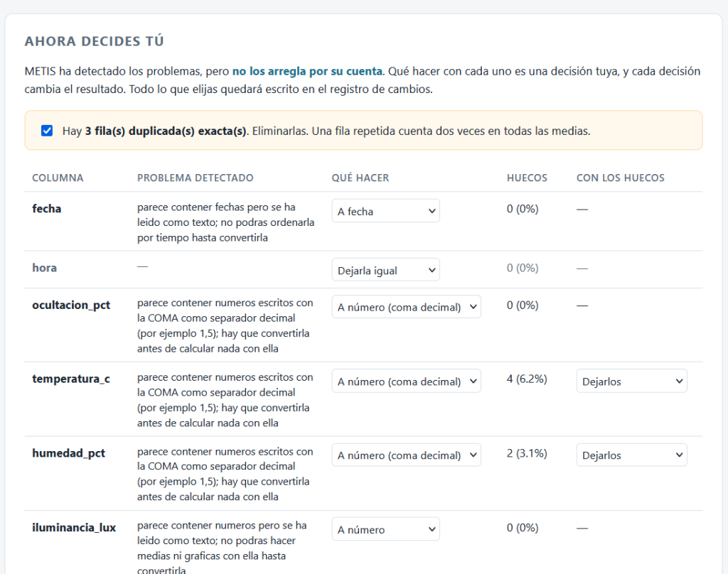Viewport: 728px width, 574px height.
Task: Select the fecha column name cell
Action: [x=46, y=209]
